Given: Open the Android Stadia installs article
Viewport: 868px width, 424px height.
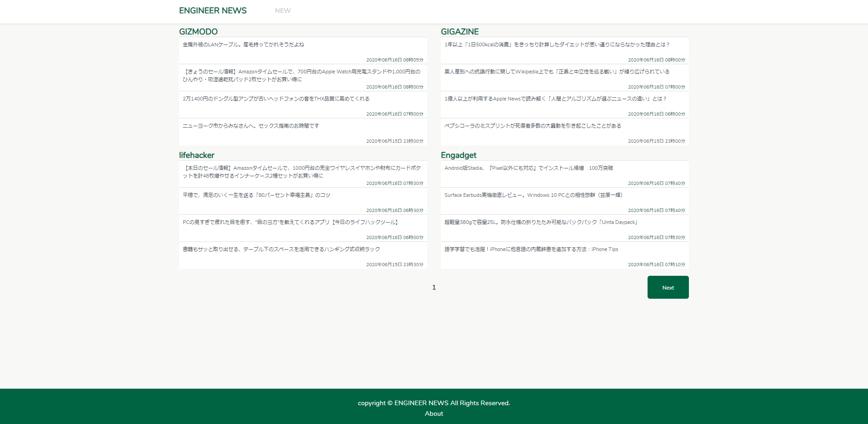Looking at the screenshot, I should [529, 168].
